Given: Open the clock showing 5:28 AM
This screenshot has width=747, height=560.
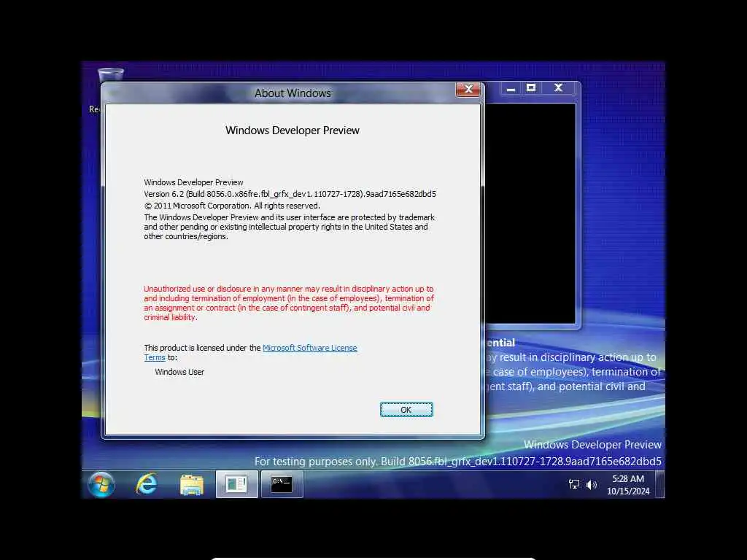Looking at the screenshot, I should pyautogui.click(x=628, y=485).
